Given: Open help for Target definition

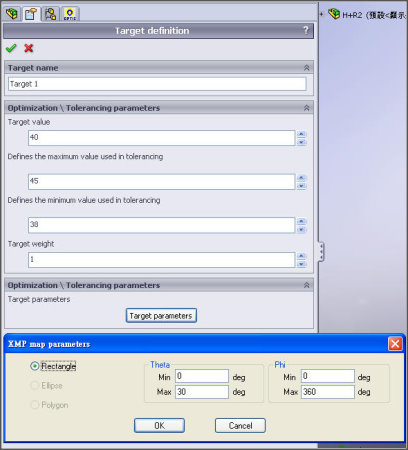Looking at the screenshot, I should tap(306, 30).
